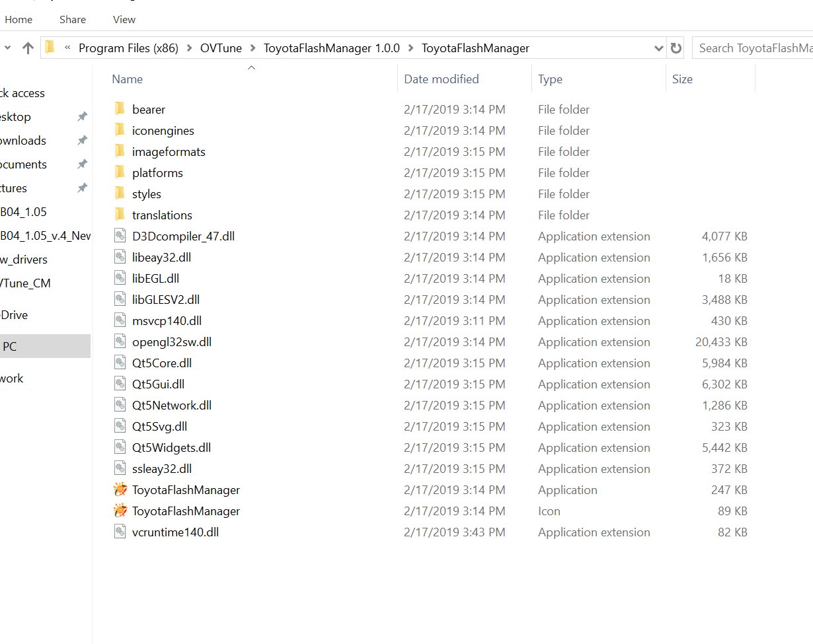This screenshot has width=813, height=644.
Task: Click the Qt5Core.dll file icon
Action: 120,363
